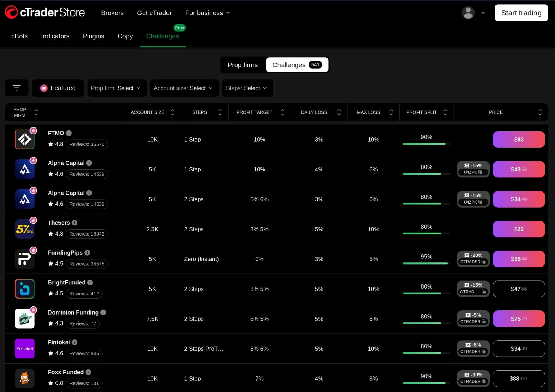Toggle the Featured filter
The image size is (555, 392).
pos(58,88)
